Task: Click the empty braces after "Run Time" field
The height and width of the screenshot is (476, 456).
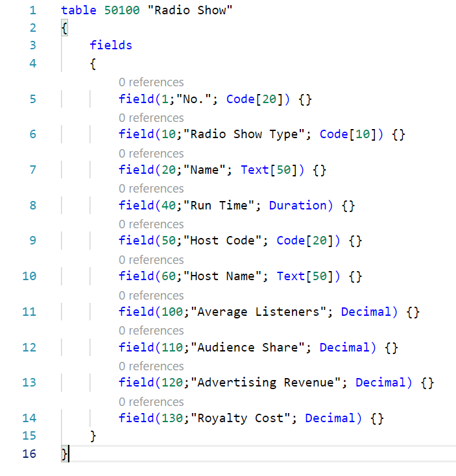Action: click(348, 206)
